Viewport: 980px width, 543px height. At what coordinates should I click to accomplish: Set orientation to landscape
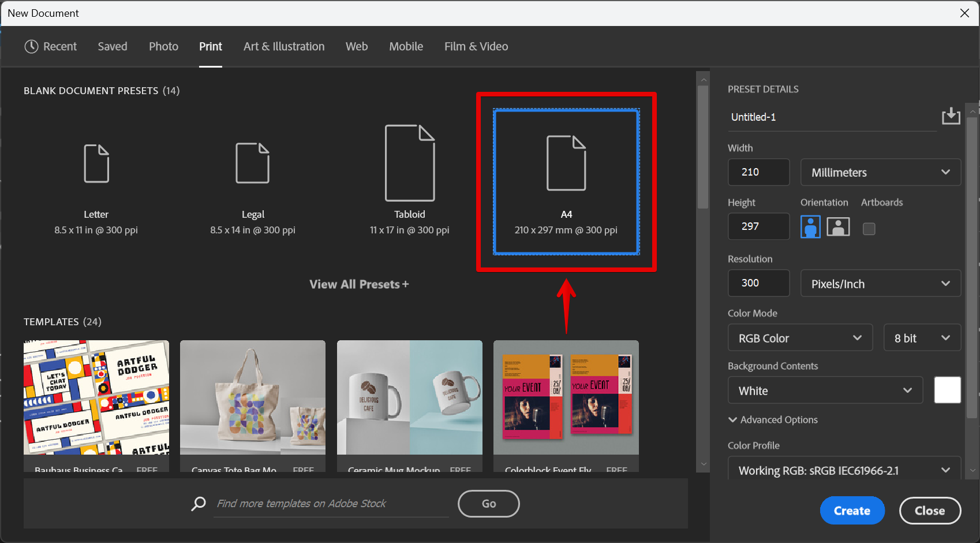pos(838,227)
